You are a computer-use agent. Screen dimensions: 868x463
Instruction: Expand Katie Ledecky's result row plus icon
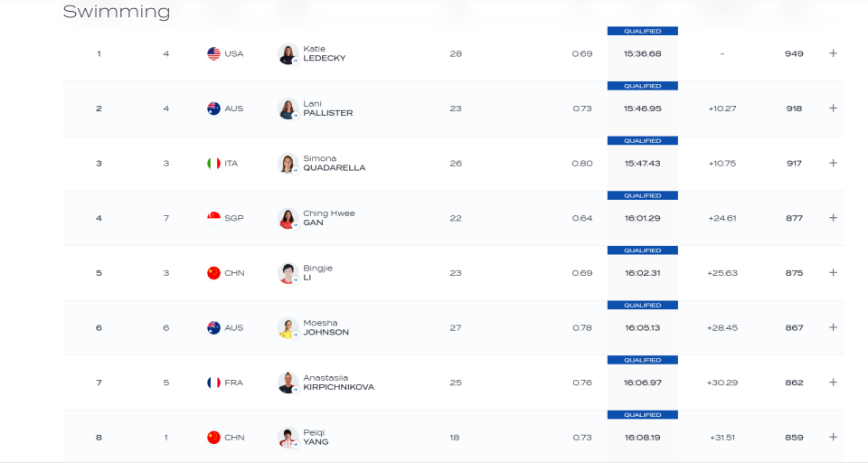833,53
